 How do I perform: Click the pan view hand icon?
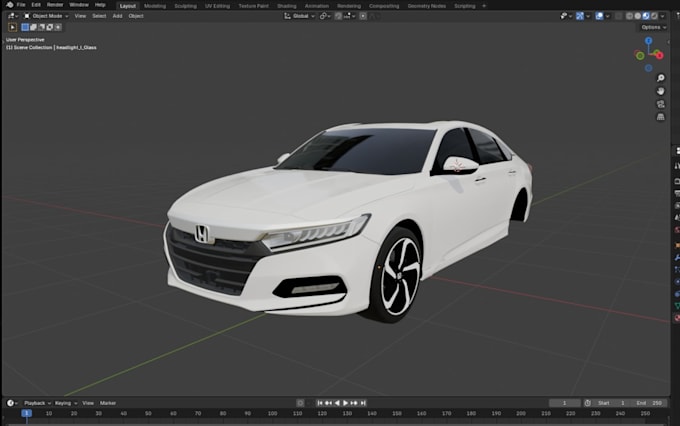(x=660, y=91)
